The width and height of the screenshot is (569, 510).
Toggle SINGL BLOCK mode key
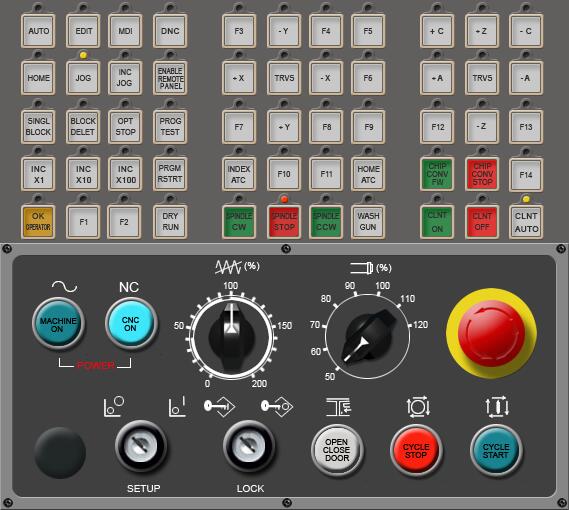click(x=38, y=127)
